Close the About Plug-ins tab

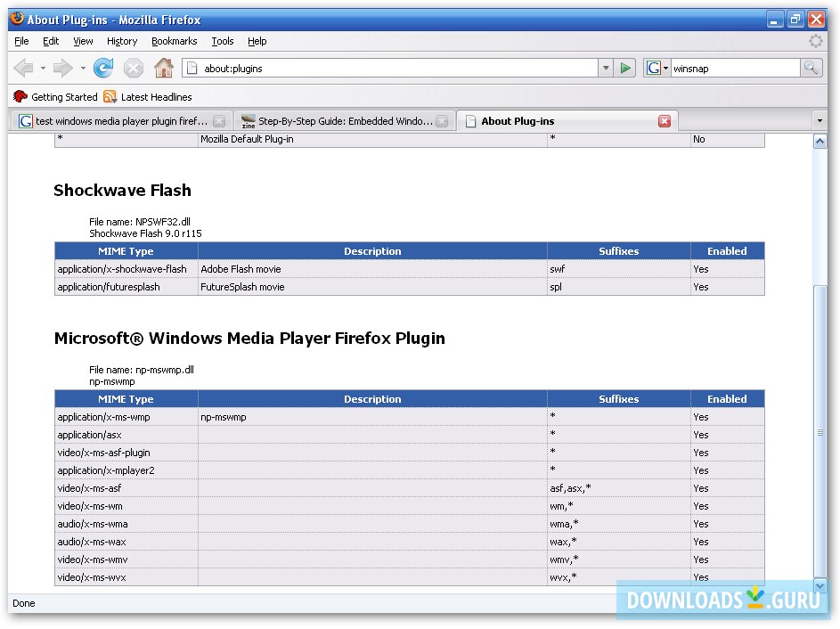pyautogui.click(x=665, y=120)
